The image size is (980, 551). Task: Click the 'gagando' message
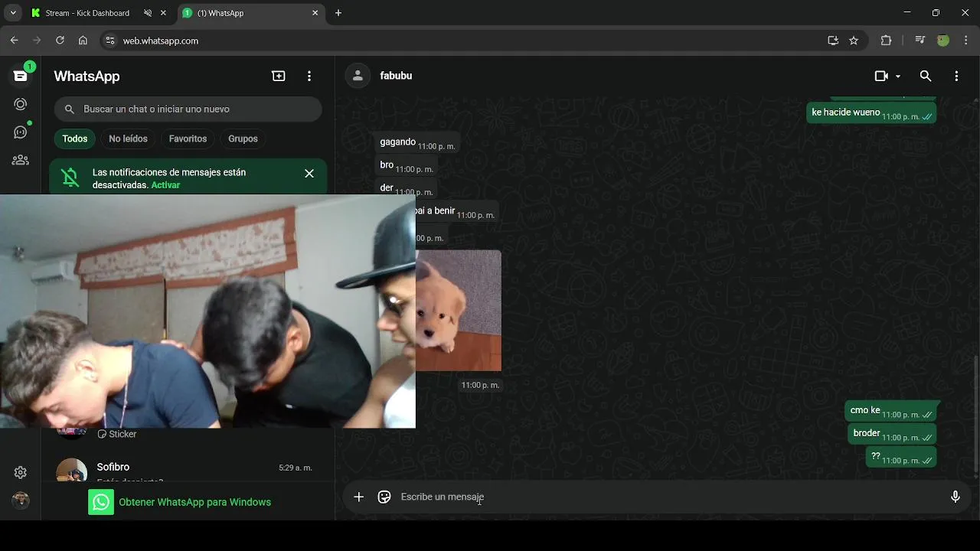417,142
